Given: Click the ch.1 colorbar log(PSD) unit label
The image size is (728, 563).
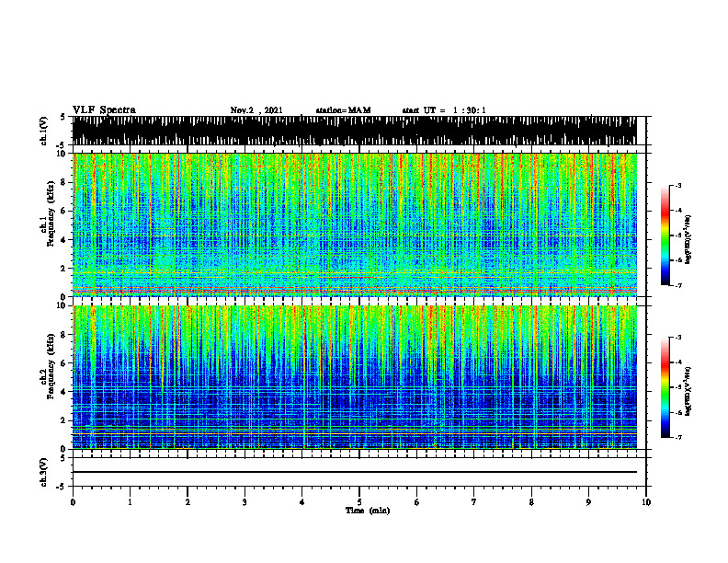Looking at the screenshot, I should (688, 240).
